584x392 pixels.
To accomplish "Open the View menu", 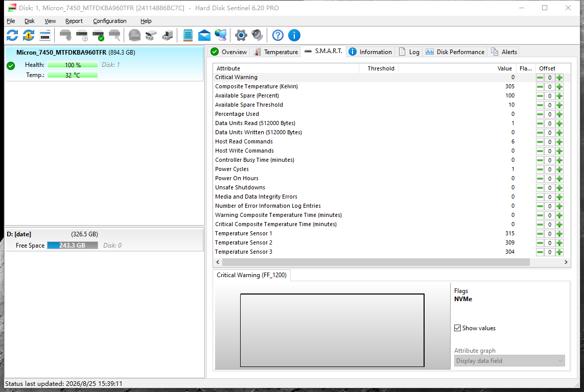I will [50, 21].
